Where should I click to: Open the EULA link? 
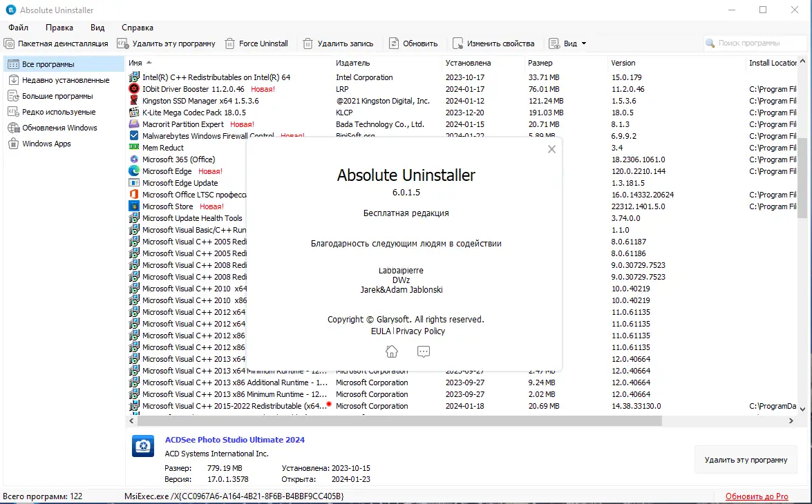click(381, 331)
